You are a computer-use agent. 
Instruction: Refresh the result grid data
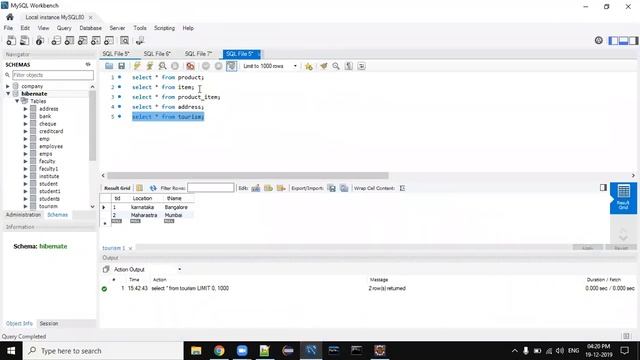(x=153, y=188)
